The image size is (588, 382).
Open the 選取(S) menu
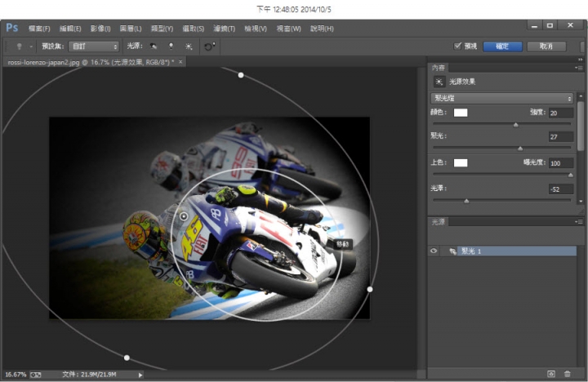pos(193,29)
